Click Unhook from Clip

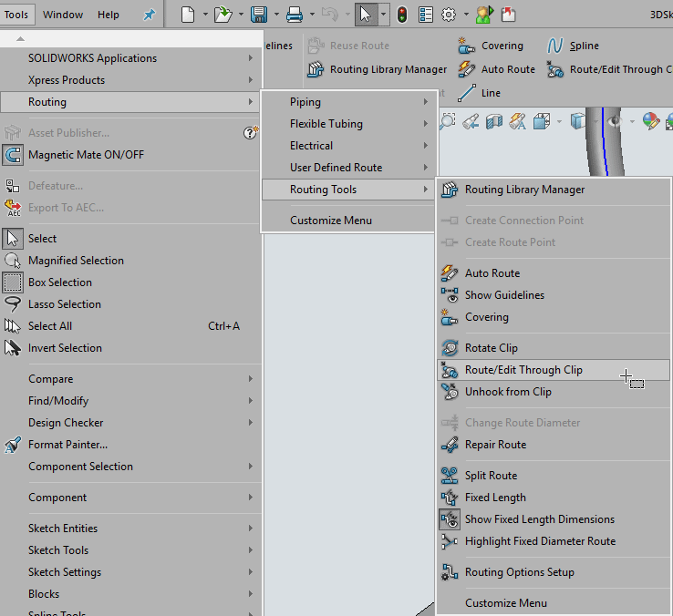(x=554, y=392)
